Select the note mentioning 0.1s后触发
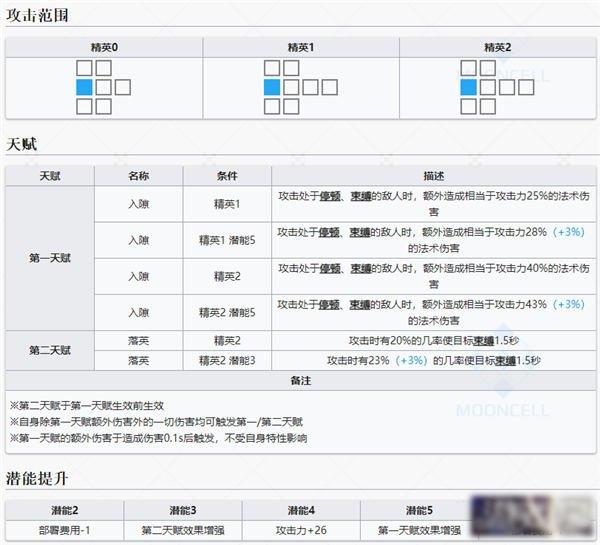 coord(158,438)
